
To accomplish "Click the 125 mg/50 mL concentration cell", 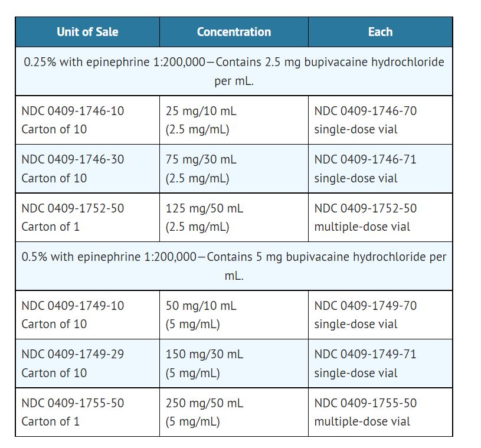I will (234, 217).
